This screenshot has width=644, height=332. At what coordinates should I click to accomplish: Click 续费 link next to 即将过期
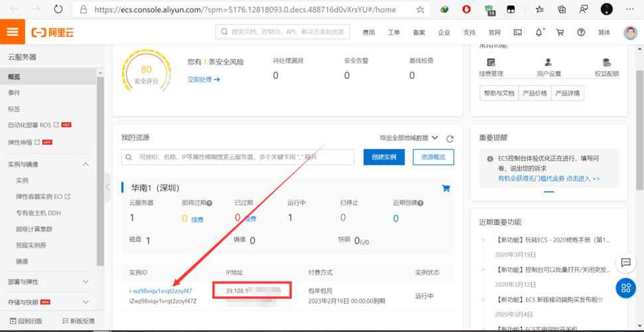point(197,220)
